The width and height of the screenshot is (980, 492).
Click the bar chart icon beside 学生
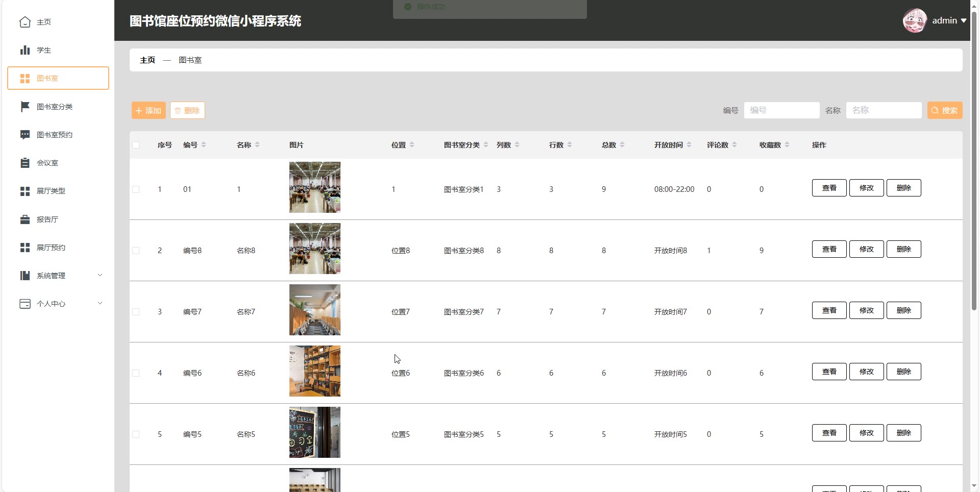[24, 50]
